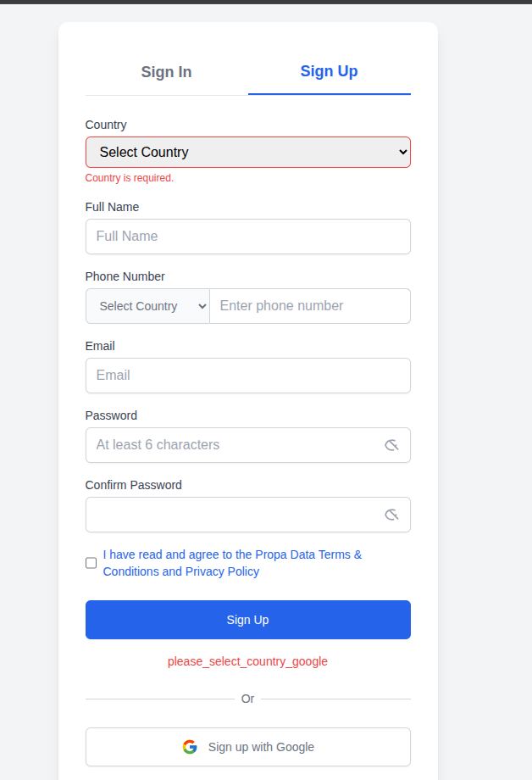Click inside the Full Name field

point(247,236)
